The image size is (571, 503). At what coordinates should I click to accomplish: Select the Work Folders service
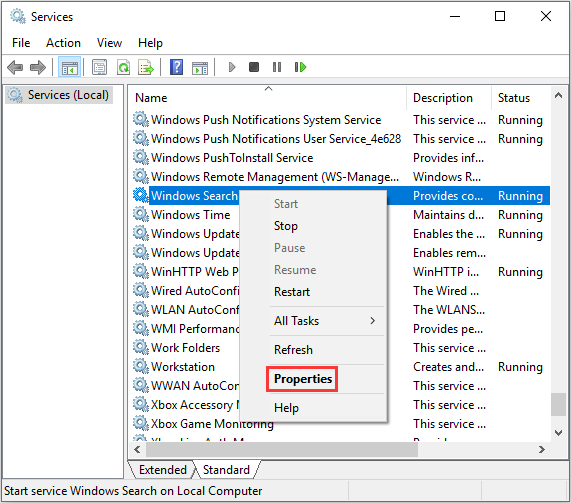(x=185, y=347)
